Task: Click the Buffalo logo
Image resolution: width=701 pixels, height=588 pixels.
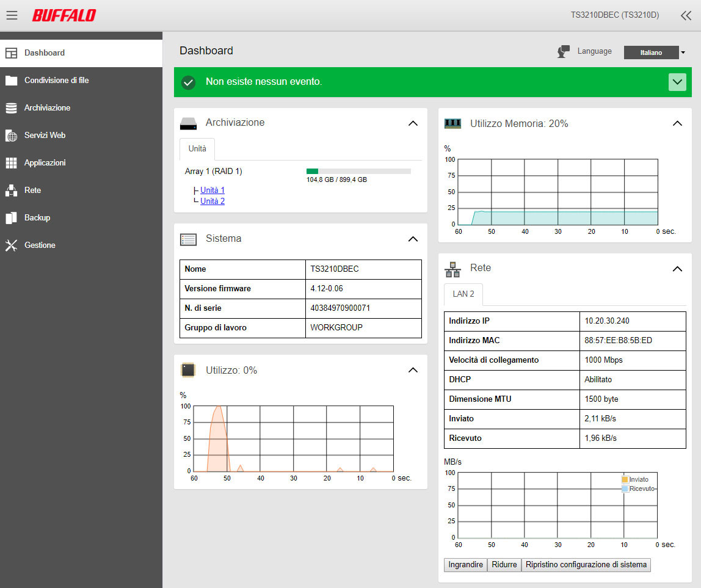Action: point(64,15)
